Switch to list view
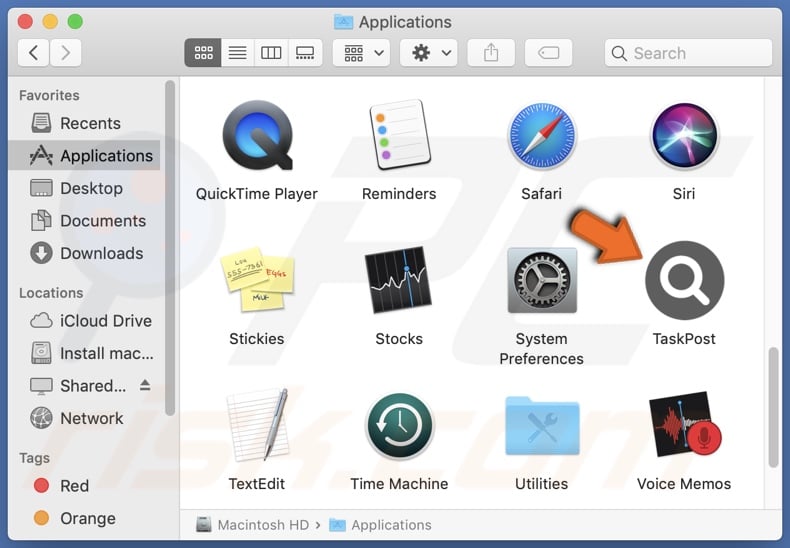Screen dimensions: 790x548 point(237,52)
